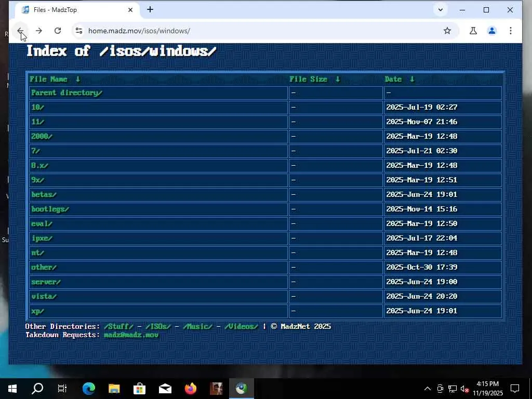
Task: Open the bootlegs/ folder
Action: click(50, 209)
